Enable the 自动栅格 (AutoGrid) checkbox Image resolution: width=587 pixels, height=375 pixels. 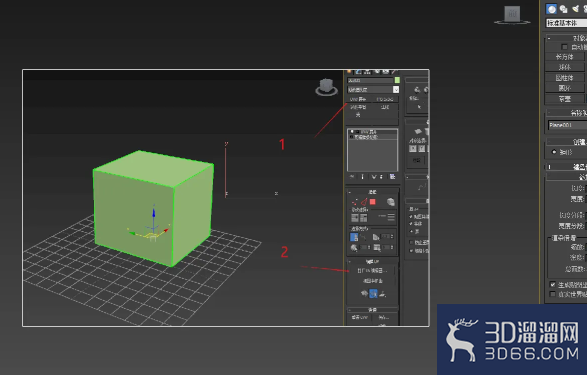(x=565, y=47)
